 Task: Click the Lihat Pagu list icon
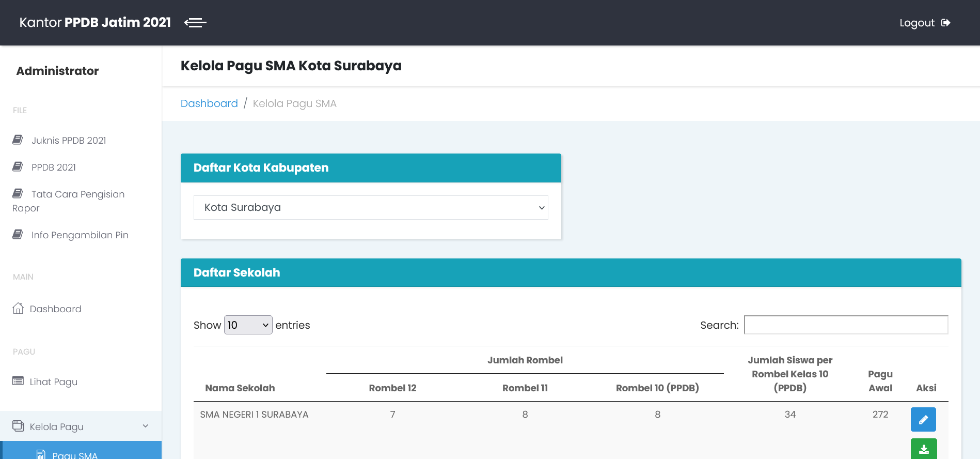tap(18, 381)
